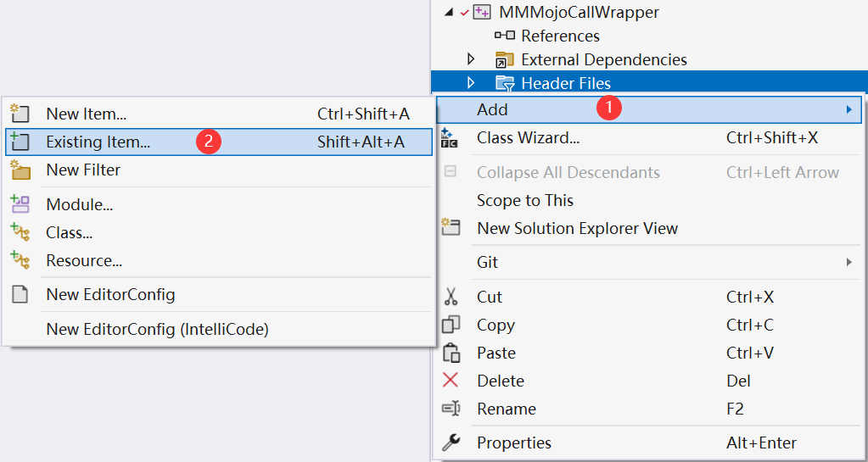Expand the External Dependencies node
This screenshot has height=462, width=868.
tap(471, 58)
